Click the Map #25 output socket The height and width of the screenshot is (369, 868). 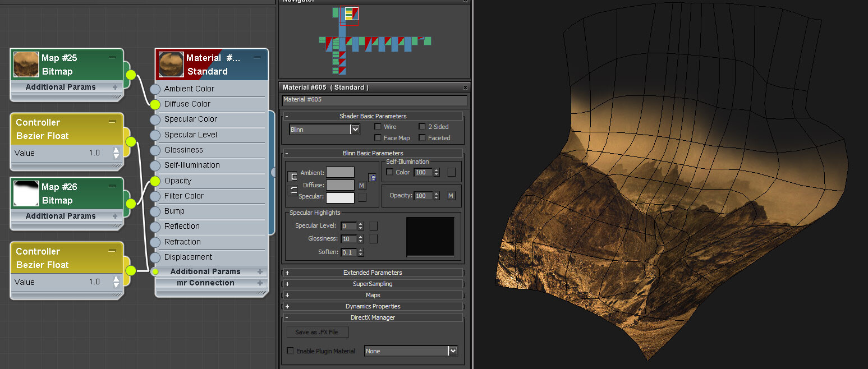[130, 75]
